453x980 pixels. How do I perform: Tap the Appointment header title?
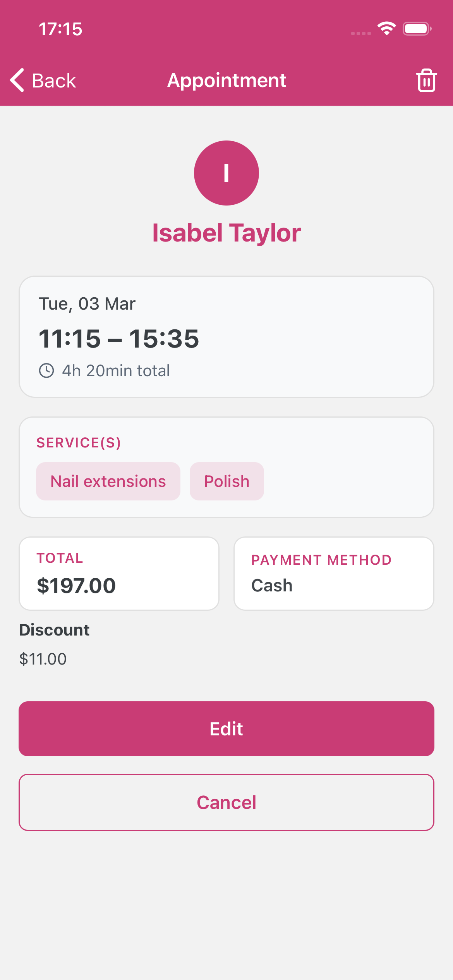point(226,81)
